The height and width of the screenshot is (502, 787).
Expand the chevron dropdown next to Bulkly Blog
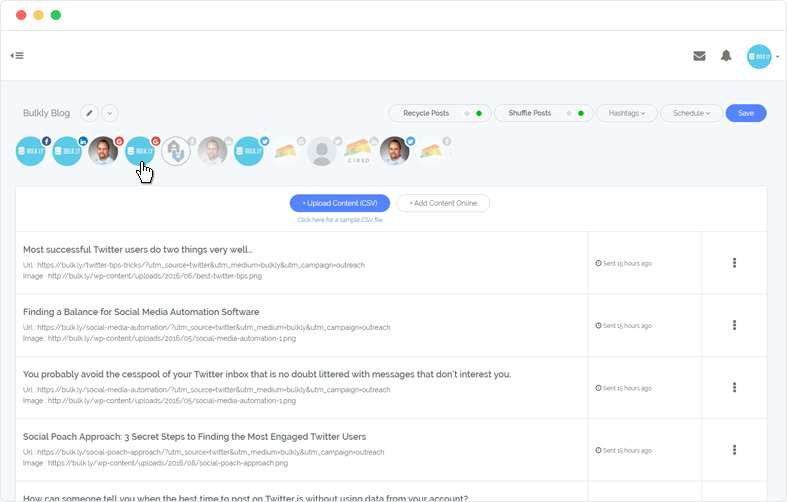tap(110, 113)
